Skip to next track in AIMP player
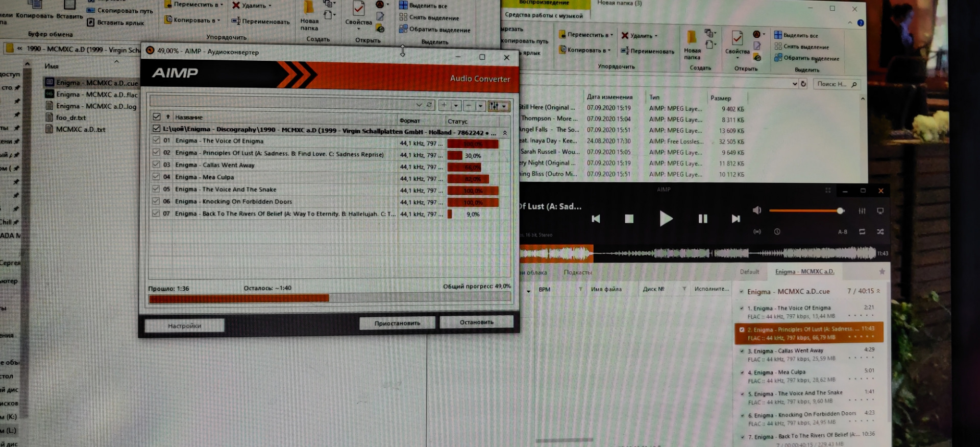Viewport: 980px width, 447px height. click(736, 219)
